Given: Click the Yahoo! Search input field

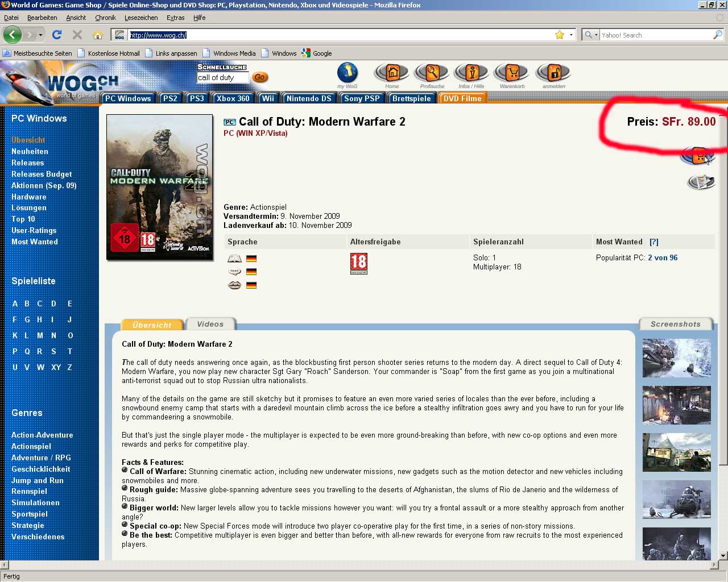Looking at the screenshot, I should coord(656,35).
